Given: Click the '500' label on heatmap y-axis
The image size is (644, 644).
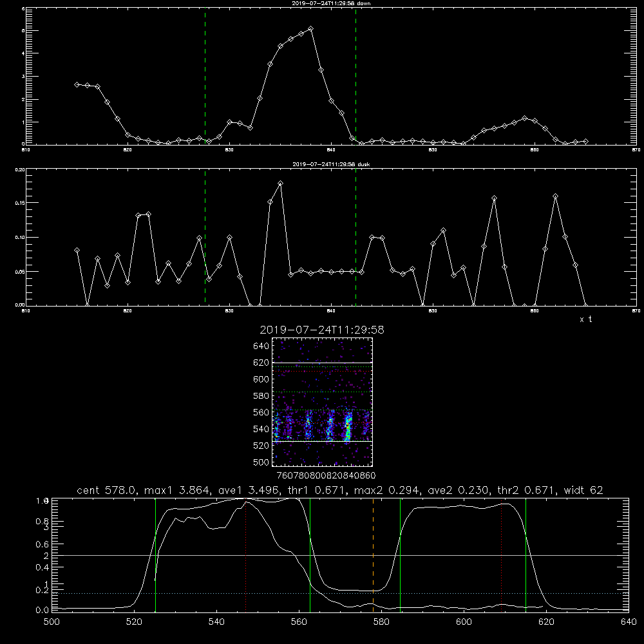Looking at the screenshot, I should [261, 462].
